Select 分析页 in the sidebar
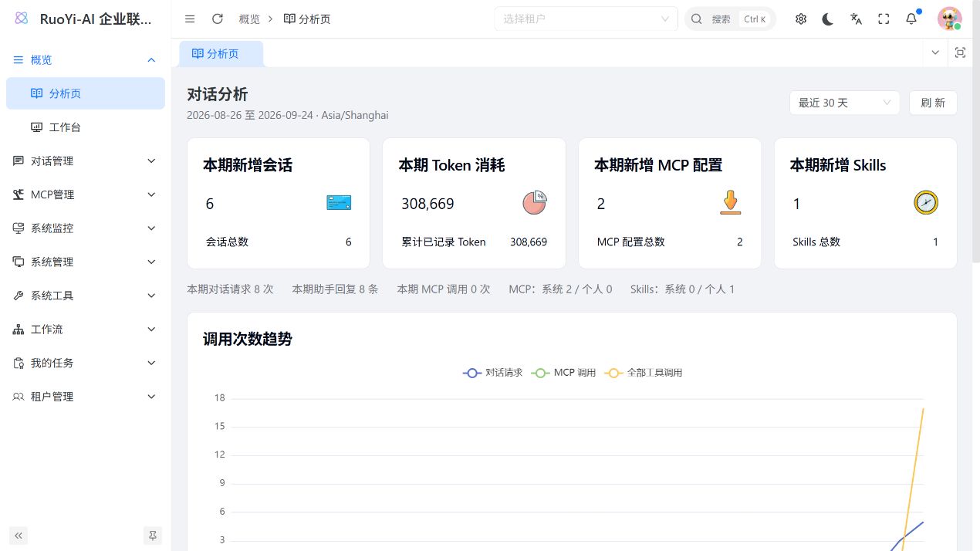This screenshot has height=551, width=980. 86,93
